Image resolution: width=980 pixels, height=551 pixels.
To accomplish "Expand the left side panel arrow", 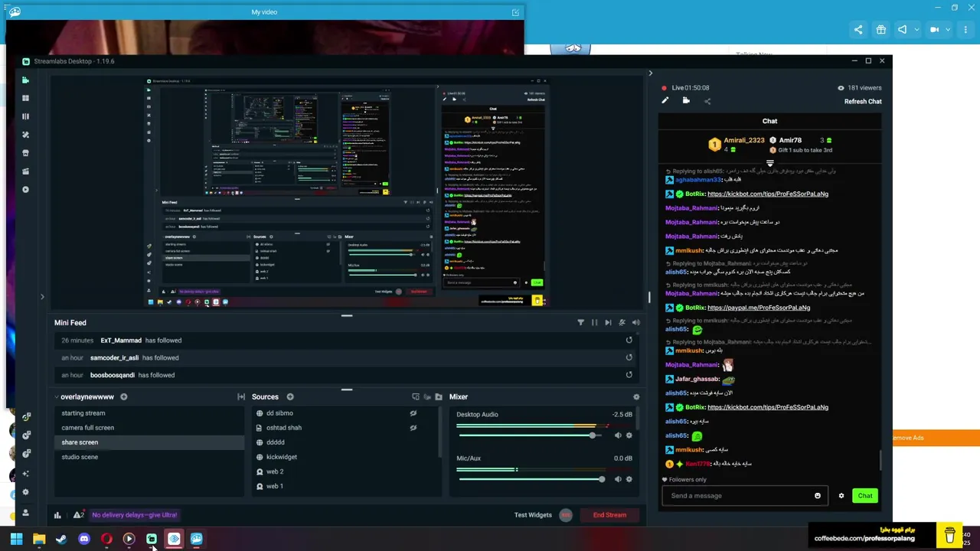I will (42, 297).
